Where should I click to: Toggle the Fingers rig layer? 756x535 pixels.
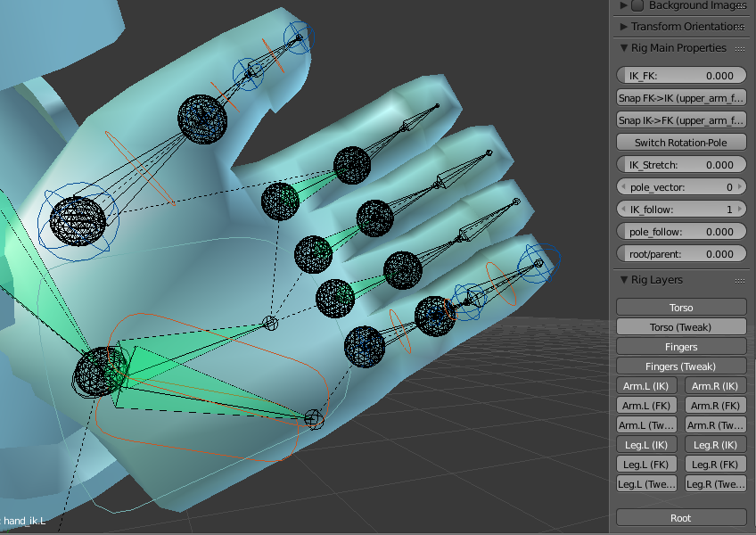(x=681, y=347)
